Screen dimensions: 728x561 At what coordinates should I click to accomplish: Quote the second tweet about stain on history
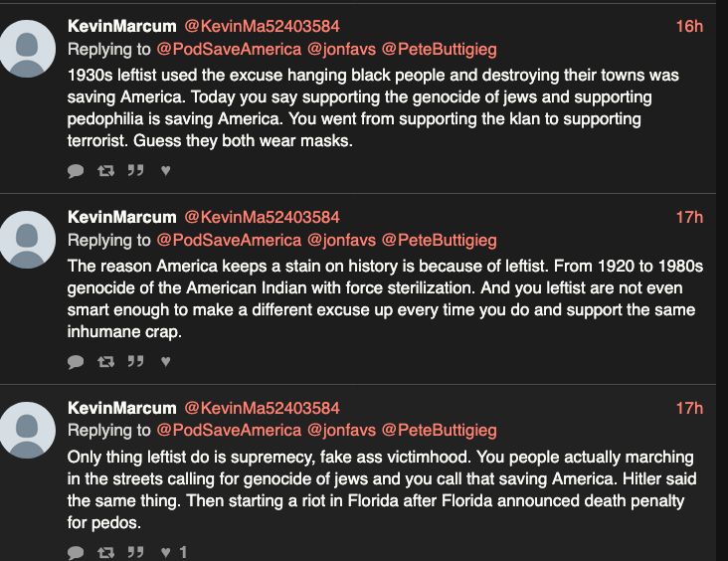[x=135, y=361]
